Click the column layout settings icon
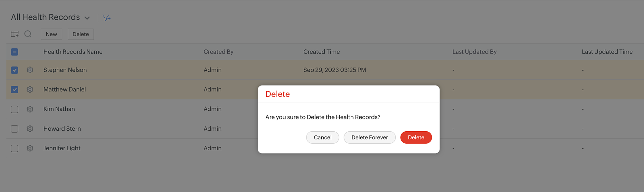Image resolution: width=644 pixels, height=192 pixels. 15,34
